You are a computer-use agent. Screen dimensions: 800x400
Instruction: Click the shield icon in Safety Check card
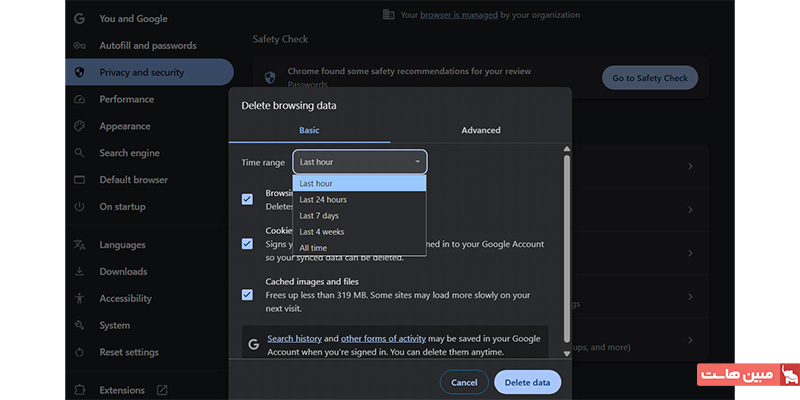click(270, 78)
